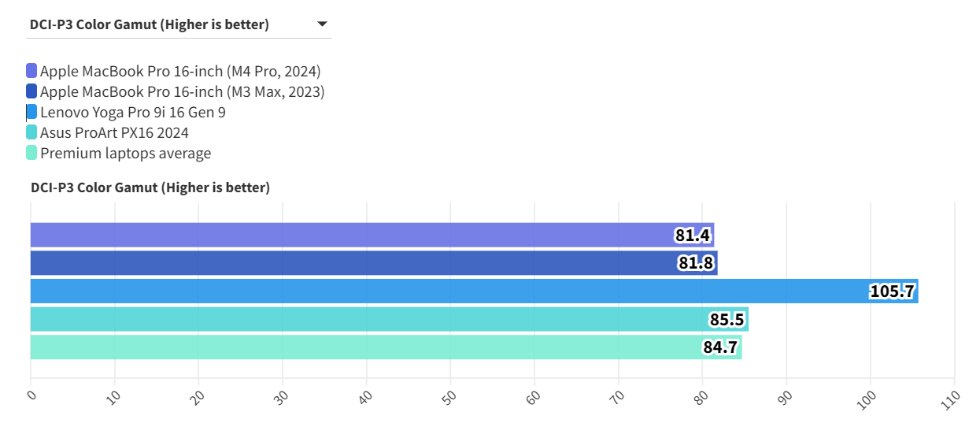Image resolution: width=980 pixels, height=423 pixels.
Task: Click the dropdown arrow beside the chart selector
Action: [322, 24]
